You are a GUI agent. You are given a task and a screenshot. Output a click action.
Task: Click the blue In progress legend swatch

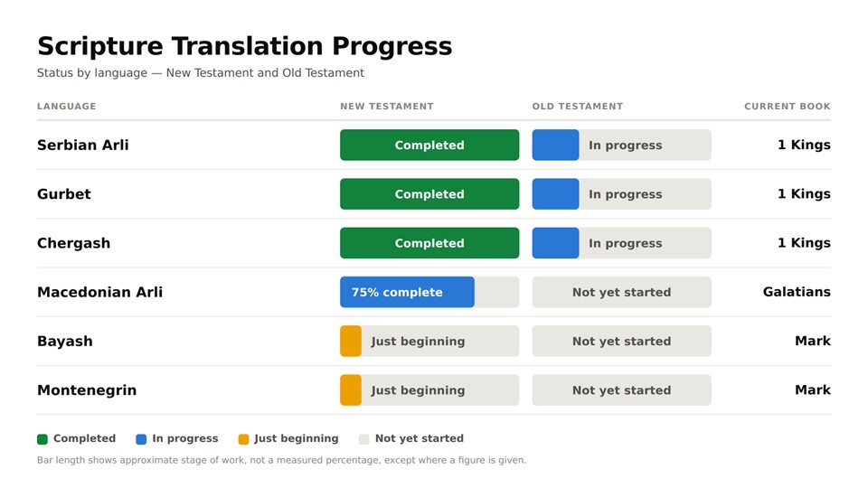[x=141, y=439]
